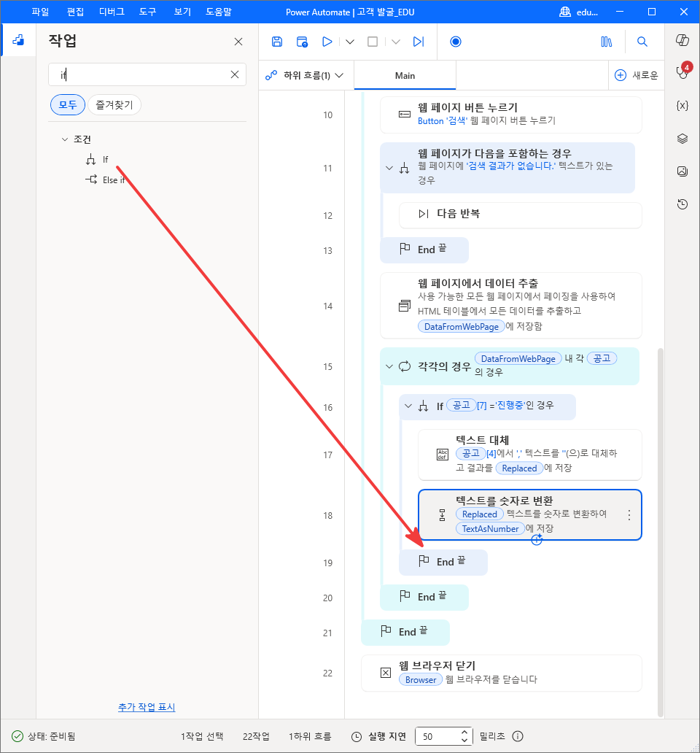Click the Replaced variable chip in 텍스트 대체
The image size is (700, 753).
519,468
